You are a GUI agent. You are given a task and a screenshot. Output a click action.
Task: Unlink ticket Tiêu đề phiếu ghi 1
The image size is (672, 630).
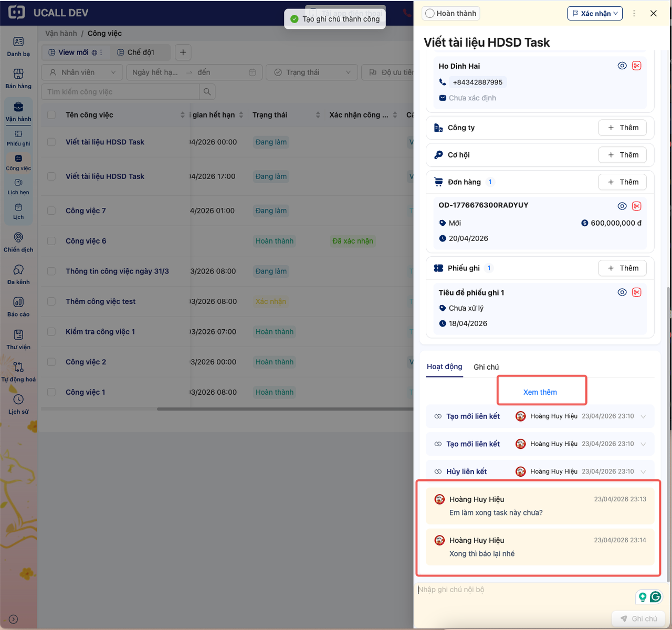[x=636, y=292]
